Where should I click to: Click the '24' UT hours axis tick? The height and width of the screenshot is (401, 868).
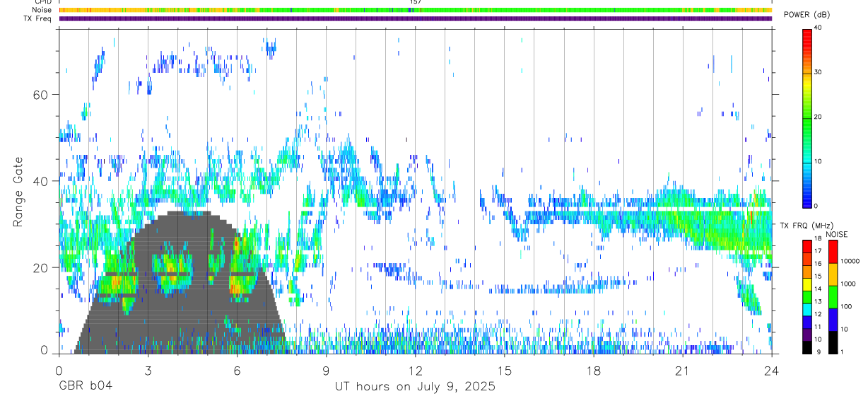pos(772,370)
